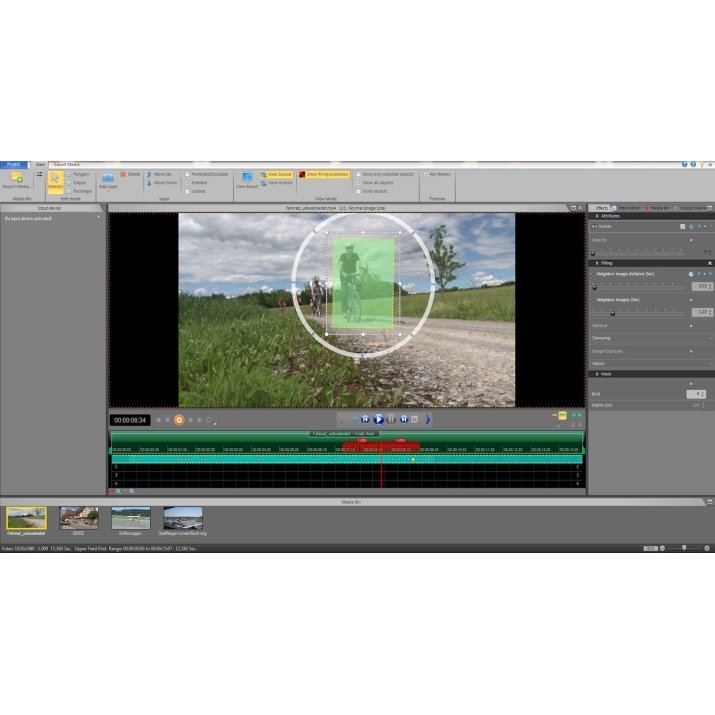Click the timecode display 00:00:08:34

pos(130,420)
